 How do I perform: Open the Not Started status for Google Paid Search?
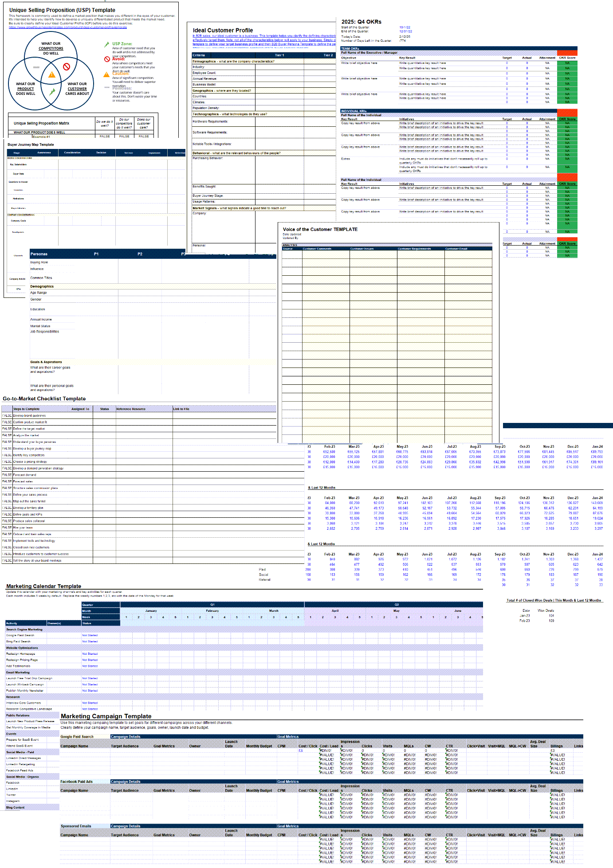tap(90, 635)
